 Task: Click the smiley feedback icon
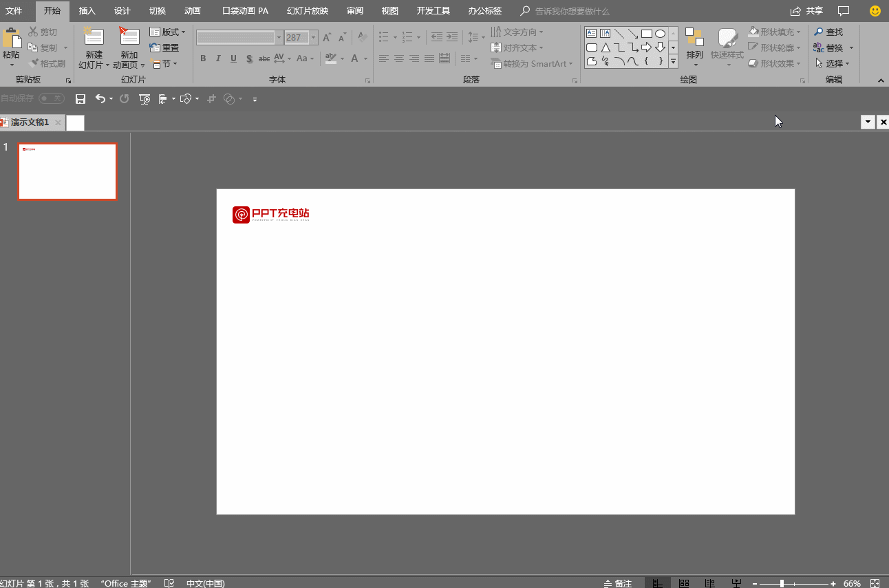[875, 11]
